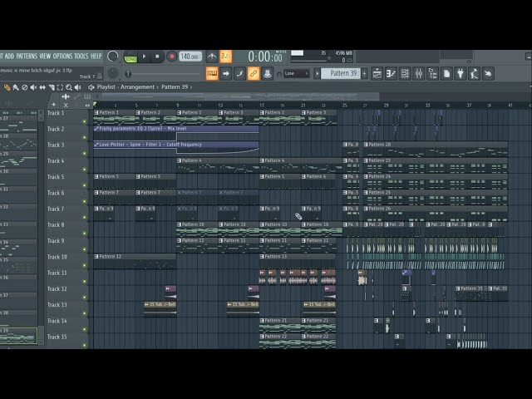The height and width of the screenshot is (399, 532).
Task: Click the main volume knob
Action: pyautogui.click(x=113, y=57)
